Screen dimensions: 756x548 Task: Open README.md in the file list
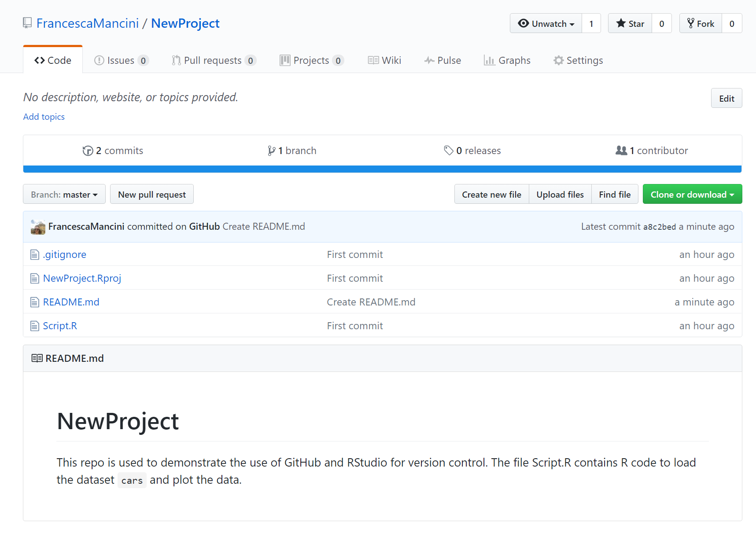[71, 302]
